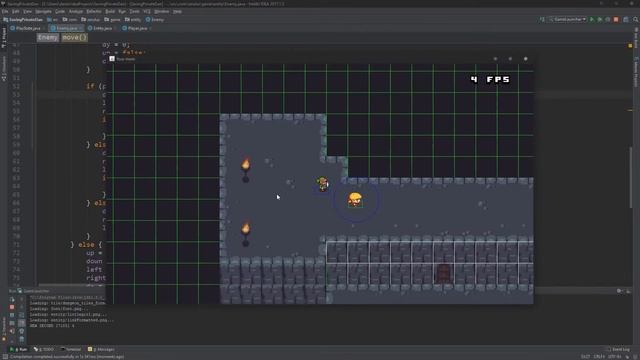Screen dimensions: 640x360
Task: Open the Messages tab at bottom
Action: click(101, 349)
